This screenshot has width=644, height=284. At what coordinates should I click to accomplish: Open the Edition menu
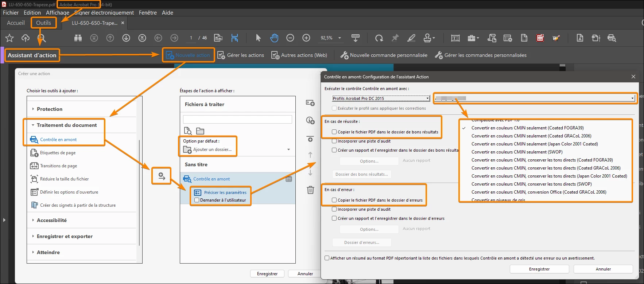(x=32, y=13)
